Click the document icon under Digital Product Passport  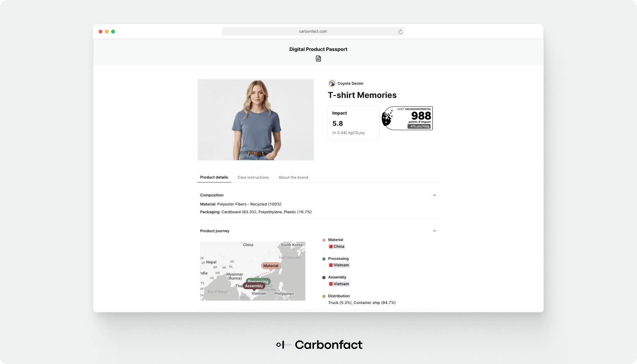click(x=318, y=58)
